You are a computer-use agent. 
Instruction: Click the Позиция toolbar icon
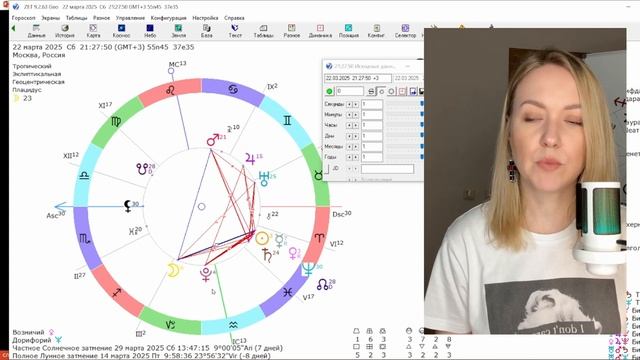click(349, 31)
